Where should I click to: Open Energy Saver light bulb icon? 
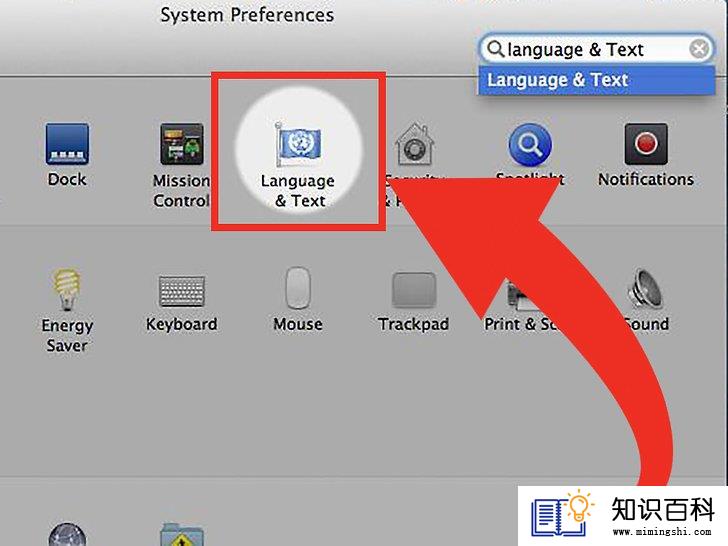coord(67,289)
